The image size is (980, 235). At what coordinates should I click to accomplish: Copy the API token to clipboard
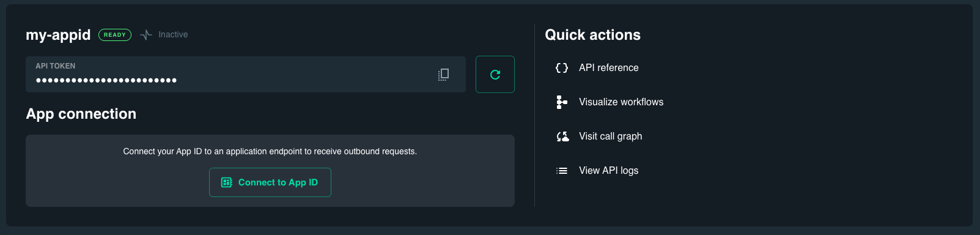444,75
